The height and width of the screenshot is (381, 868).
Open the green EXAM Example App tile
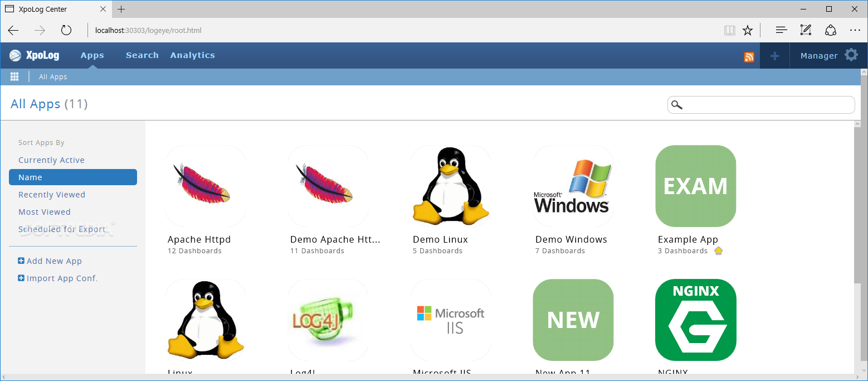point(696,186)
